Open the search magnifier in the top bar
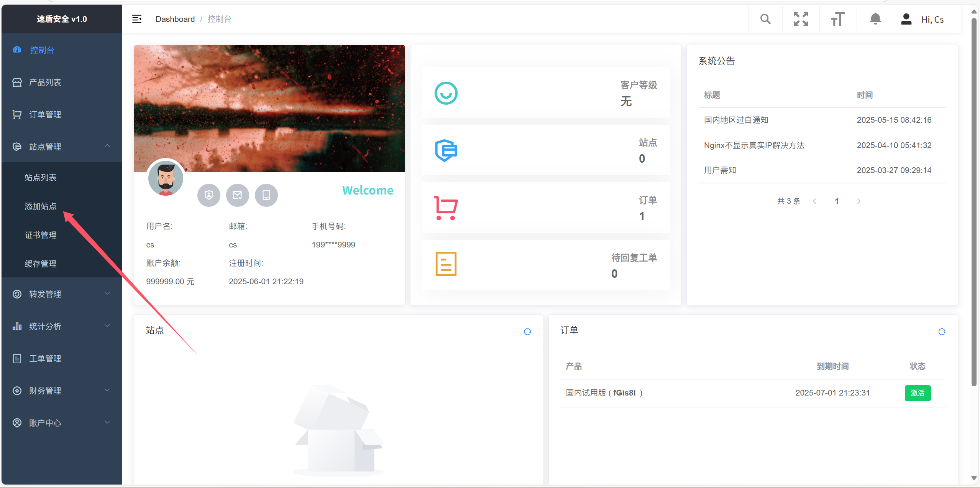Viewport: 980px width, 488px height. 765,19
